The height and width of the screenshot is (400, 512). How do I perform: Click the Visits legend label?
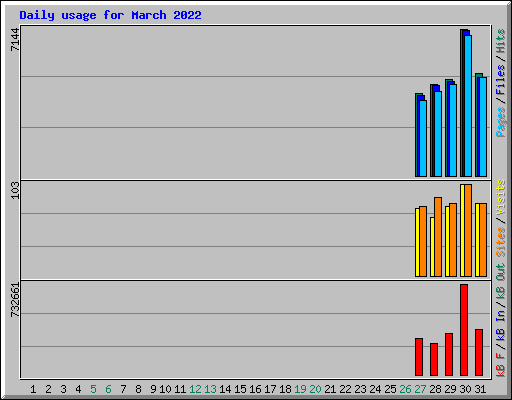click(x=500, y=197)
